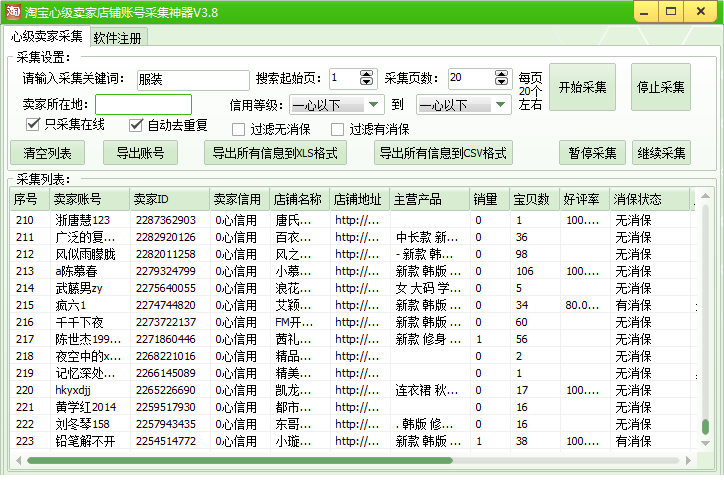
Task: Click shop address link in row 210
Action: click(x=357, y=220)
